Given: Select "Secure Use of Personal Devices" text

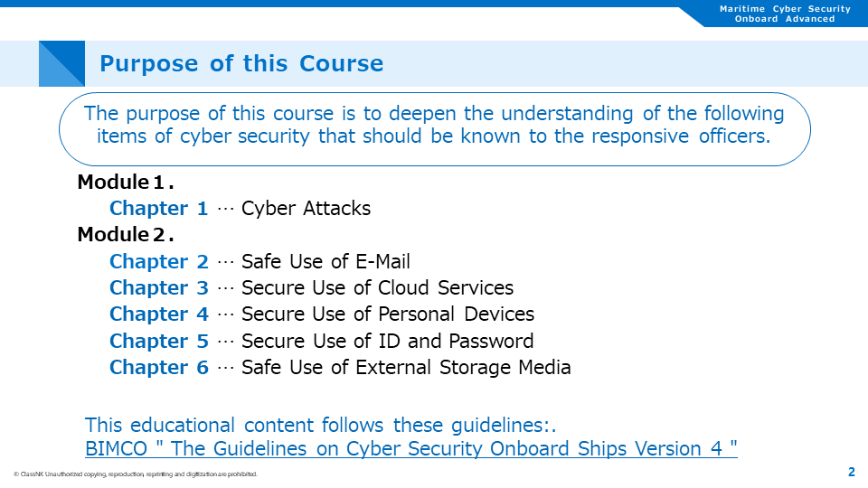Looking at the screenshot, I should pyautogui.click(x=388, y=314).
